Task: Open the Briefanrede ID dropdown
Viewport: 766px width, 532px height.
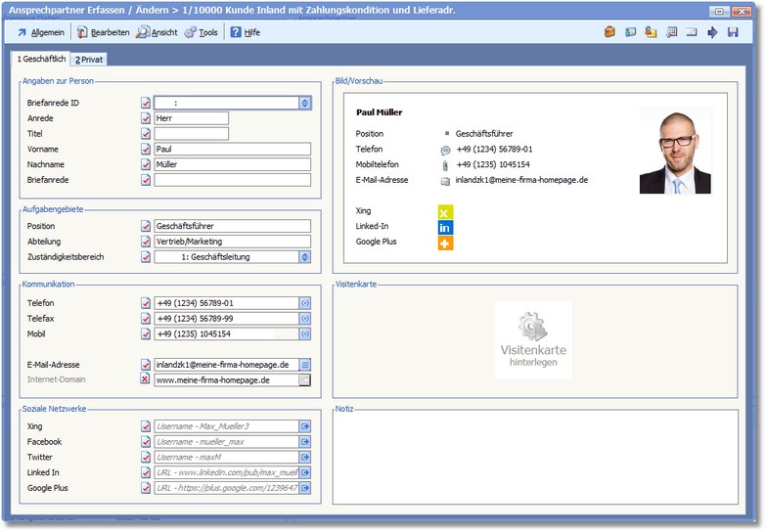Action: tap(305, 103)
